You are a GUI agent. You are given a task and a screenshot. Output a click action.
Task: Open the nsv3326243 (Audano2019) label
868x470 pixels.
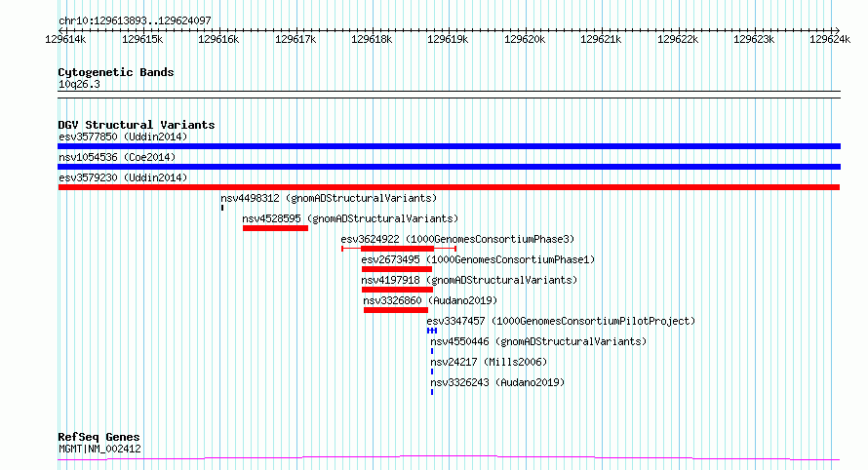click(497, 382)
